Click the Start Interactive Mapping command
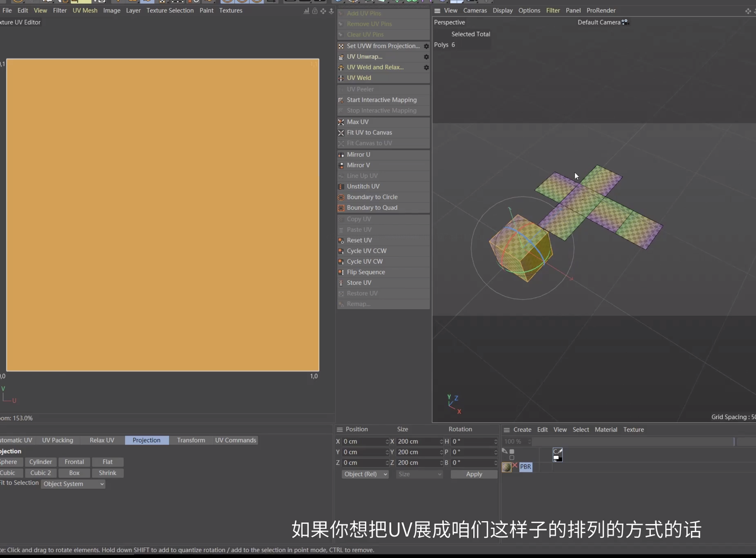Viewport: 756px width, 558px height. tap(383, 100)
